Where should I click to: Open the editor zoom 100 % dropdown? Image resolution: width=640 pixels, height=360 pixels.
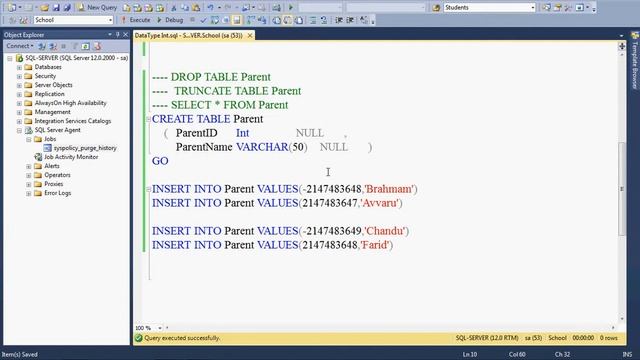[160, 328]
